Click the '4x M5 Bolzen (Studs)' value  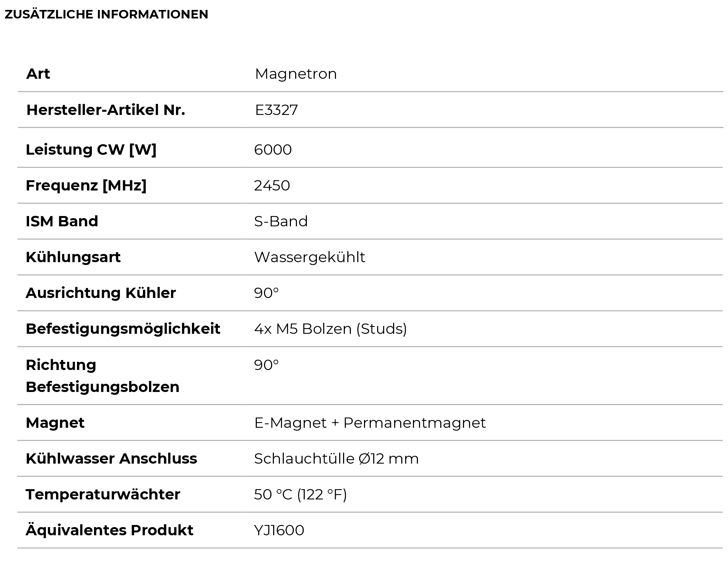point(330,329)
